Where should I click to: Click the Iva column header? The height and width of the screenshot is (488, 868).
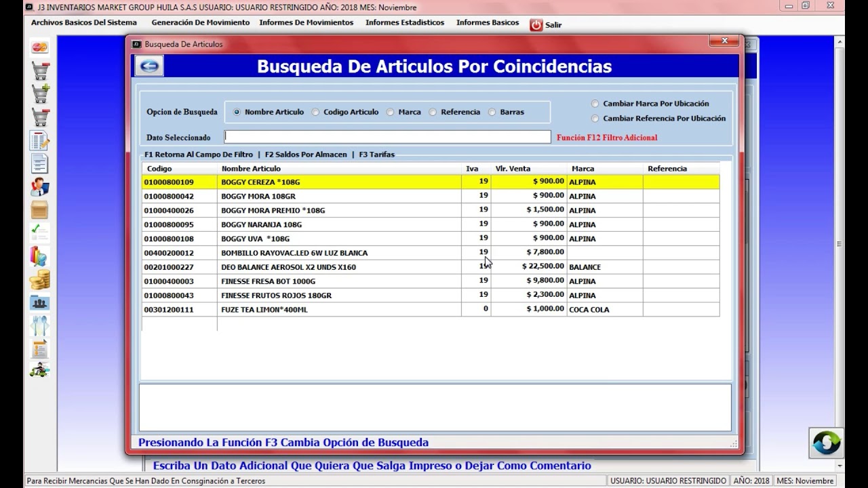tap(476, 169)
